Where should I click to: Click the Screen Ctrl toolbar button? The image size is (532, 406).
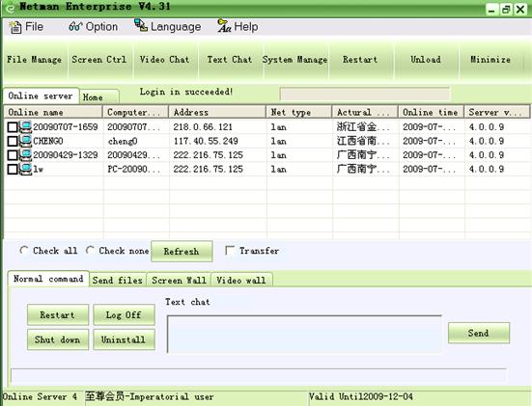tap(99, 60)
